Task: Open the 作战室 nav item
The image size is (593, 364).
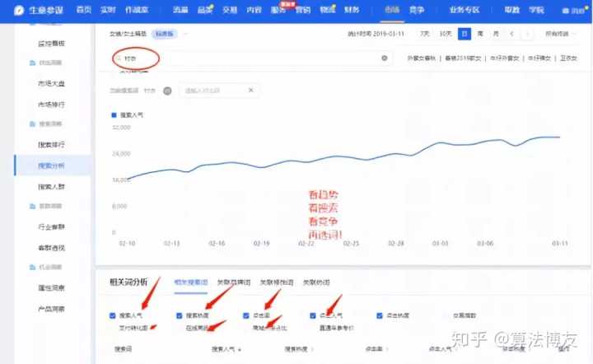Action: [x=137, y=10]
